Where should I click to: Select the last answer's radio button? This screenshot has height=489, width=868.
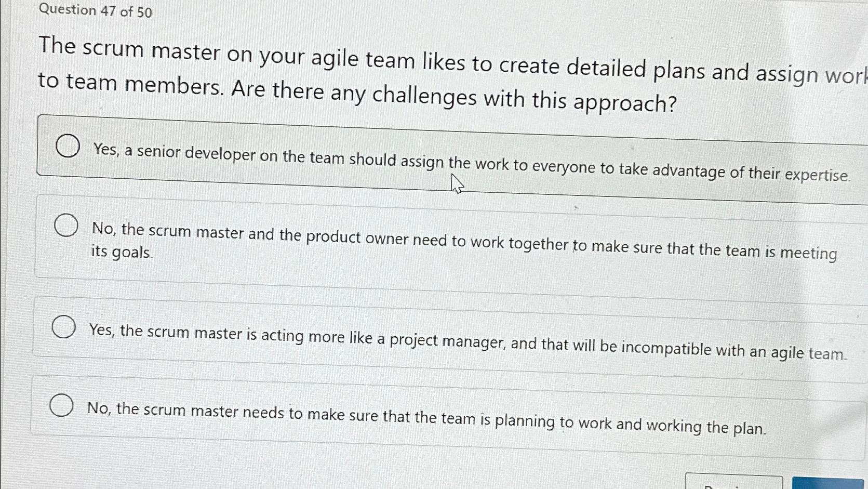coord(62,405)
